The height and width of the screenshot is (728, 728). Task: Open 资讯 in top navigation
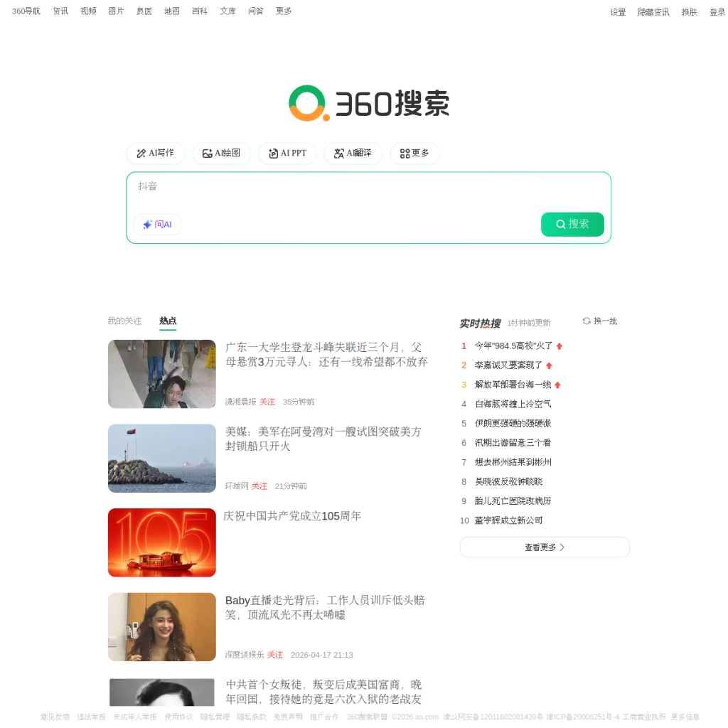pyautogui.click(x=60, y=11)
